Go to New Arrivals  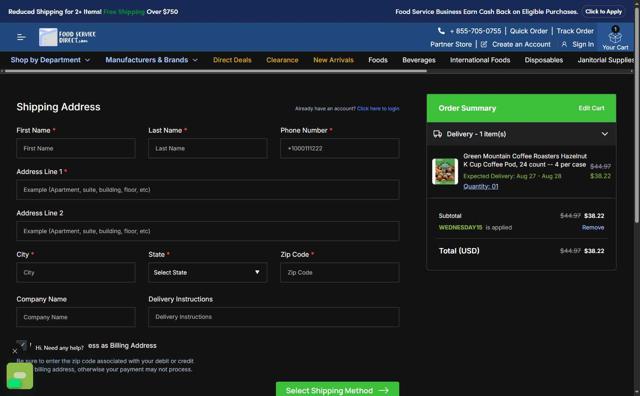333,60
